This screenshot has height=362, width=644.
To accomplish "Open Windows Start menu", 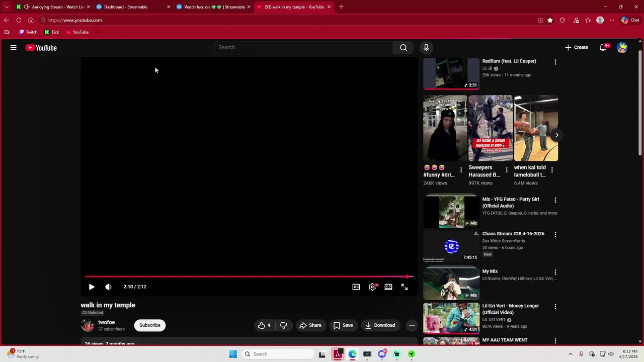I will pyautogui.click(x=233, y=354).
